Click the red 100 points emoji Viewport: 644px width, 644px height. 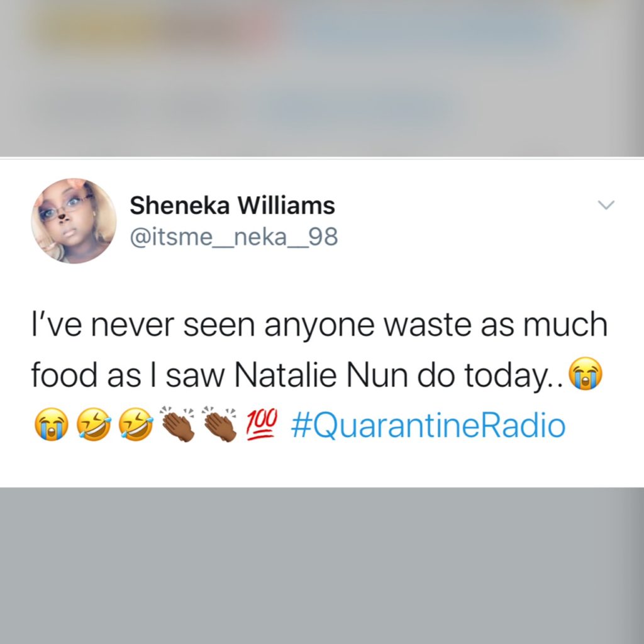(x=262, y=425)
